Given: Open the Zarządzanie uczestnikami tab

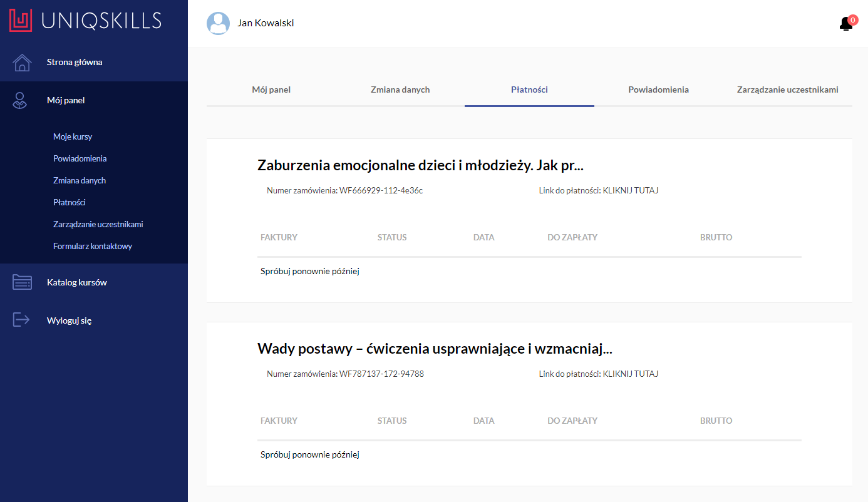Looking at the screenshot, I should (787, 90).
